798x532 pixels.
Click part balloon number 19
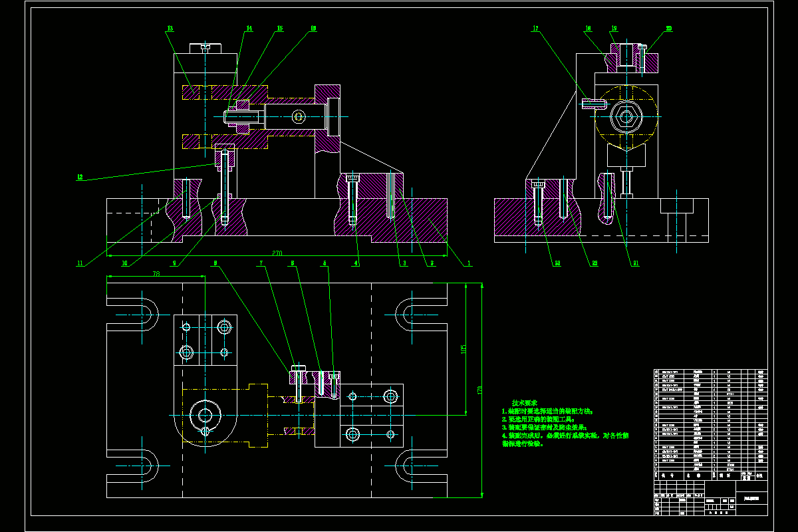tap(614, 29)
